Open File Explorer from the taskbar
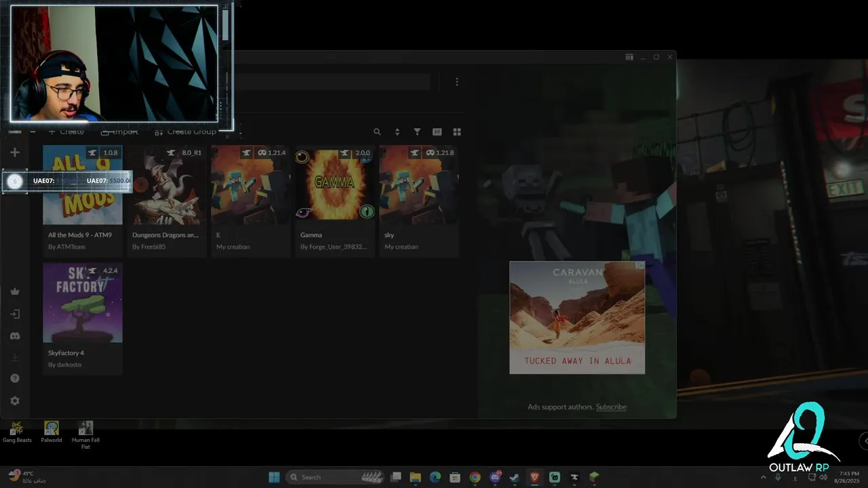This screenshot has width=868, height=488. tap(416, 477)
